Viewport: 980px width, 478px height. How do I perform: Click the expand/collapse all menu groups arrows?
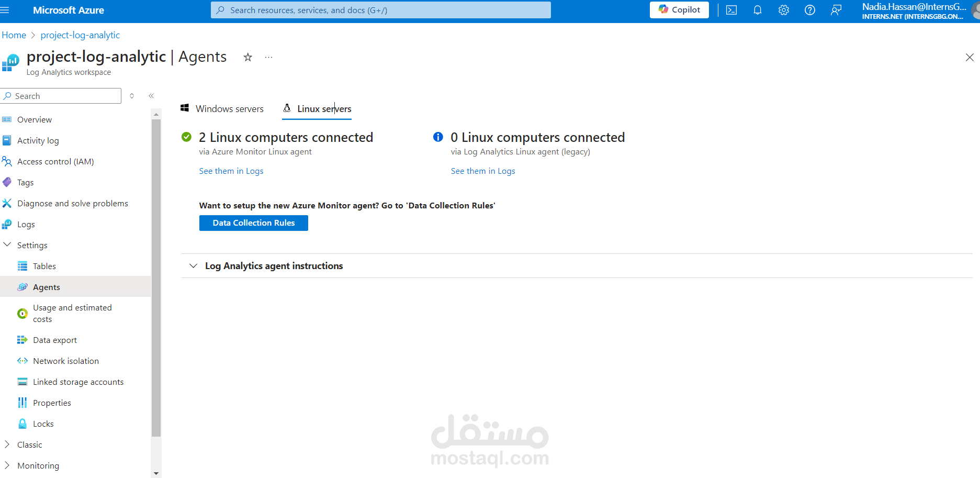132,96
